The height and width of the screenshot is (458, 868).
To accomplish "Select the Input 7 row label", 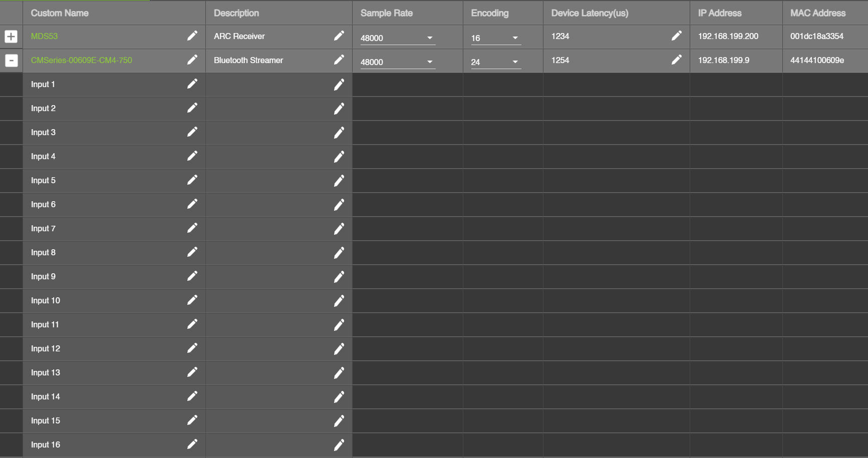I will pyautogui.click(x=43, y=228).
